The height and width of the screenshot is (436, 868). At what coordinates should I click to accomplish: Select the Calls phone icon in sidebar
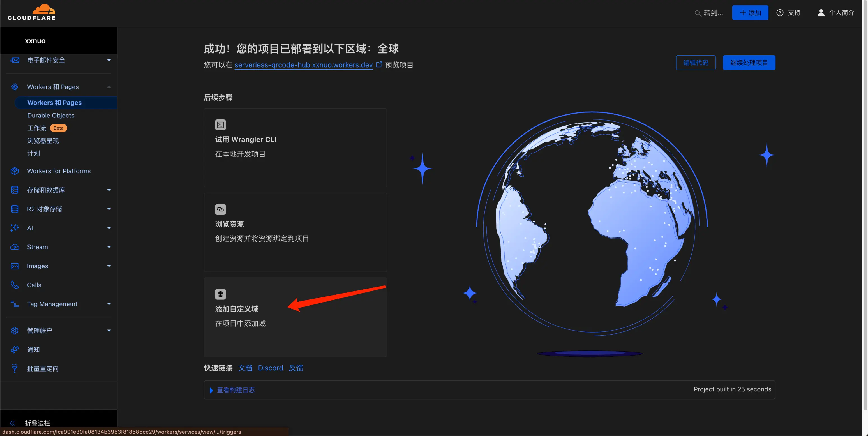tap(15, 285)
